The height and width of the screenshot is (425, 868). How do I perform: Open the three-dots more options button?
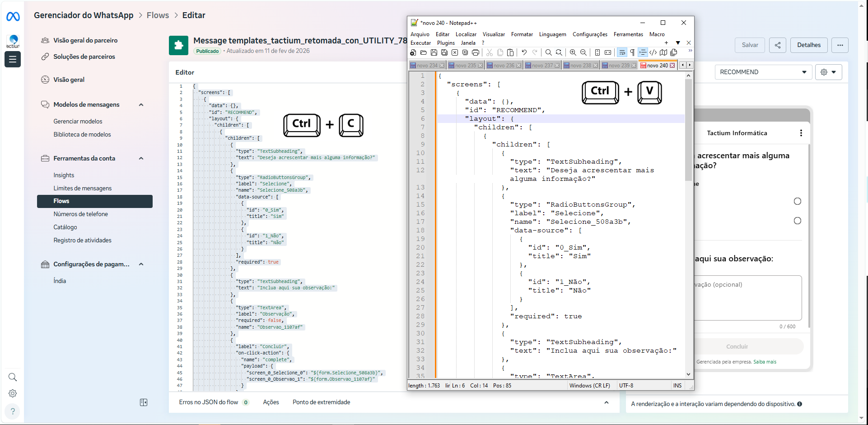840,45
